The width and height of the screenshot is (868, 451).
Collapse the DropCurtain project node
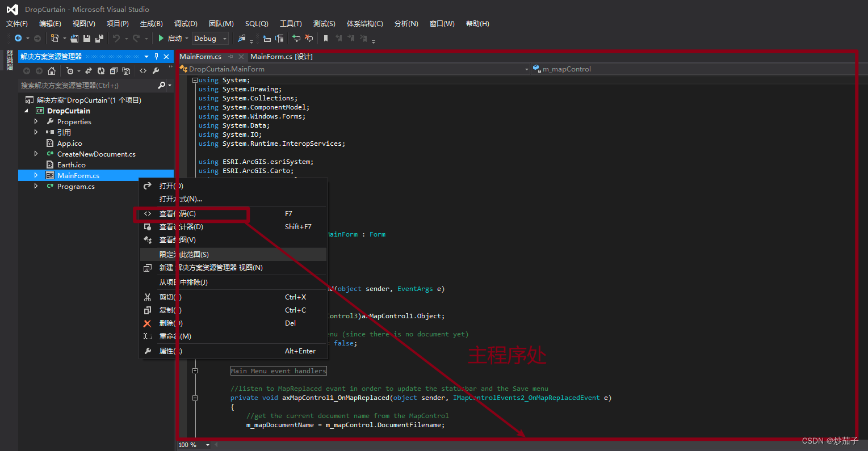click(x=26, y=111)
